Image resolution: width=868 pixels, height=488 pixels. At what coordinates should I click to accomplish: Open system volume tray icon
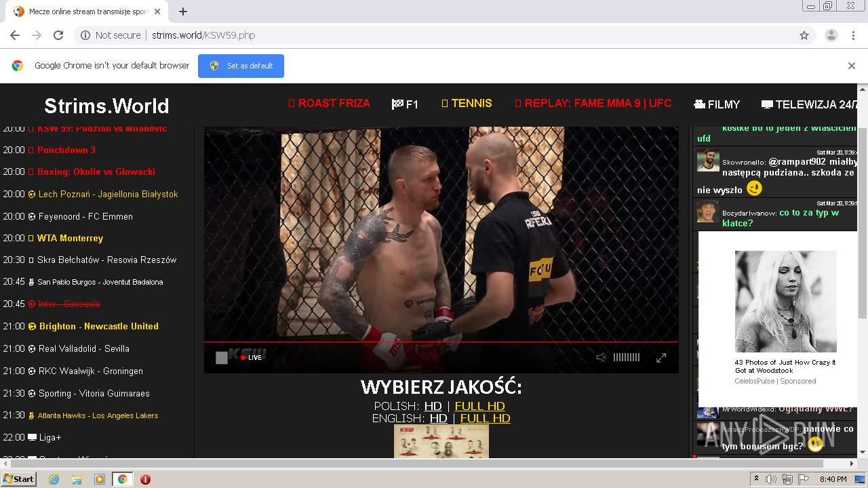(x=771, y=479)
